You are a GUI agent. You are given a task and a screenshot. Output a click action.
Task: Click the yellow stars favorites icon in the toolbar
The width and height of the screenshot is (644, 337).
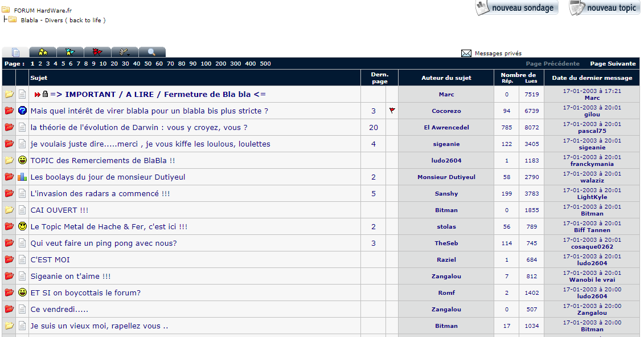tap(43, 51)
